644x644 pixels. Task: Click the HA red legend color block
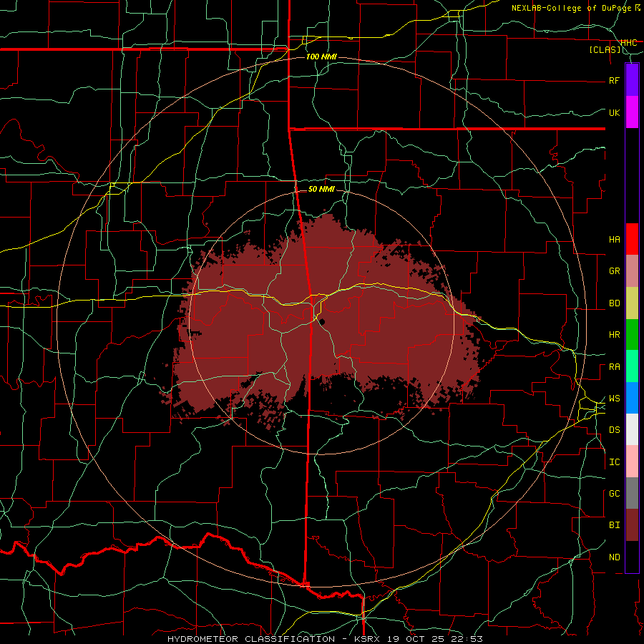(x=632, y=239)
